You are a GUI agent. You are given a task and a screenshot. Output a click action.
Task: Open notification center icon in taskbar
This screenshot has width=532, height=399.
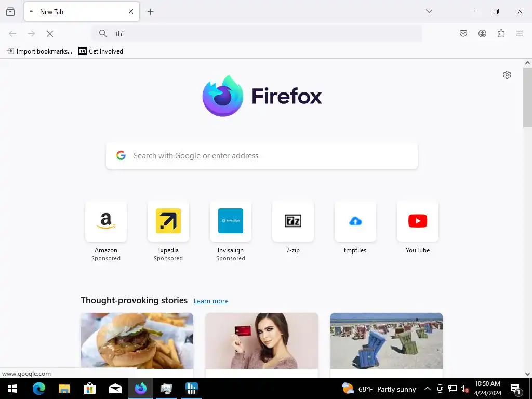point(515,389)
